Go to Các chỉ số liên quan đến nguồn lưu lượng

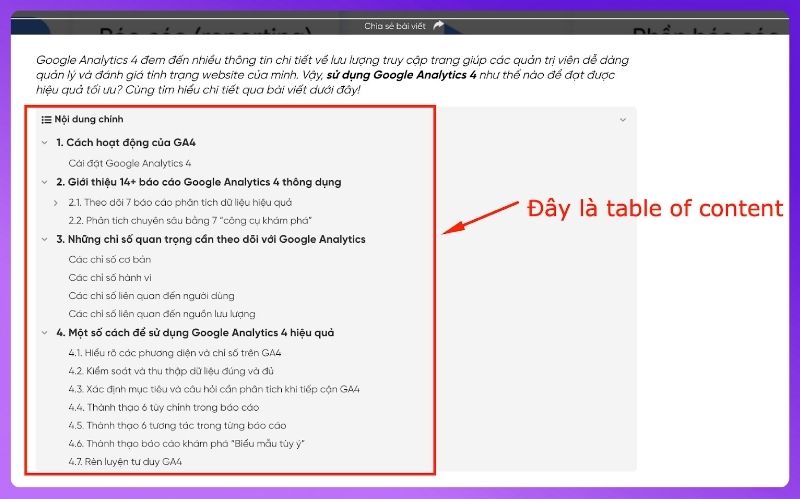pos(162,314)
